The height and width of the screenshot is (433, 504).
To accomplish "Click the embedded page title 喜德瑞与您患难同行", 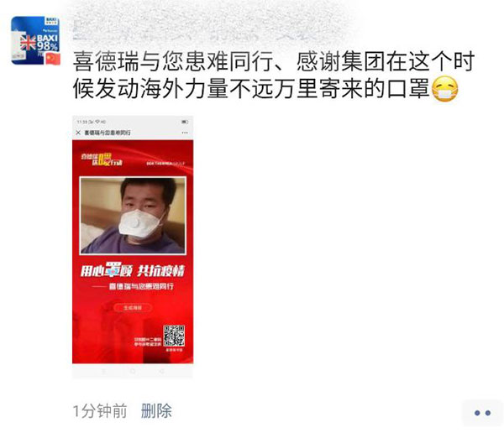I will coord(108,133).
